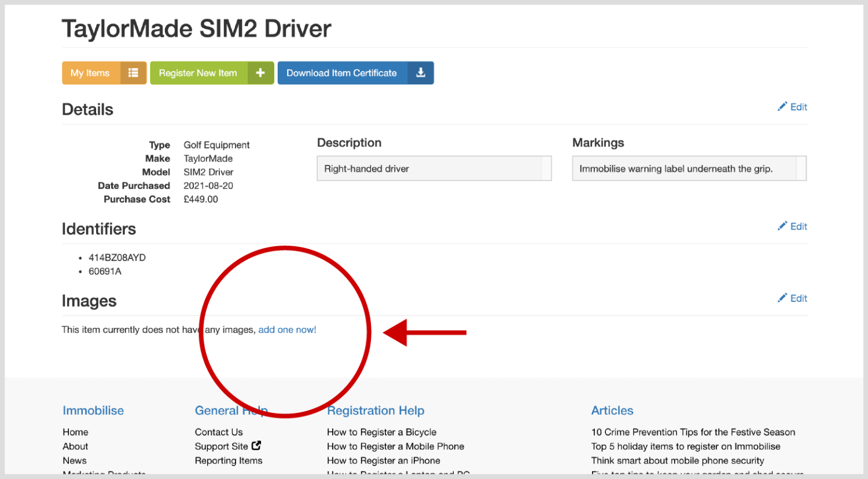Screen dimensions: 868x479
Task: Open Reporting Items link
Action: (229, 460)
